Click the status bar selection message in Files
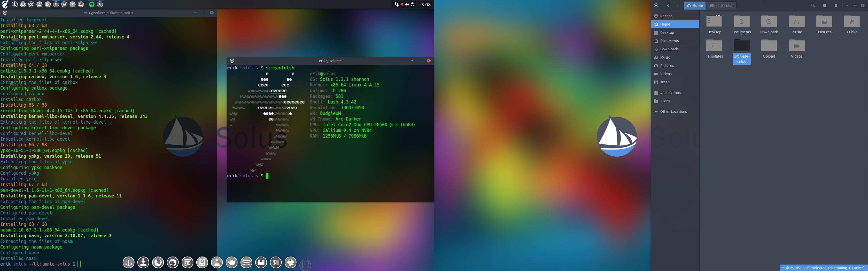This screenshot has height=271, width=868. click(x=823, y=268)
